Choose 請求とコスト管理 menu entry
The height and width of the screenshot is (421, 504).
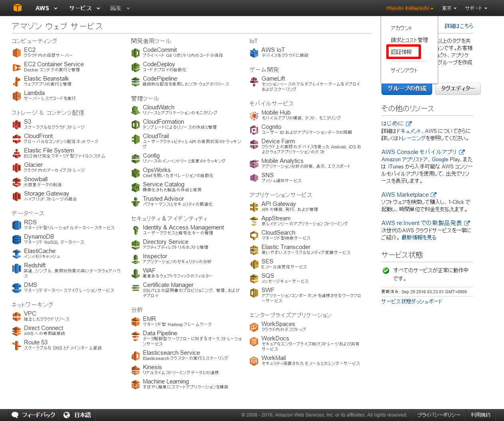click(409, 40)
